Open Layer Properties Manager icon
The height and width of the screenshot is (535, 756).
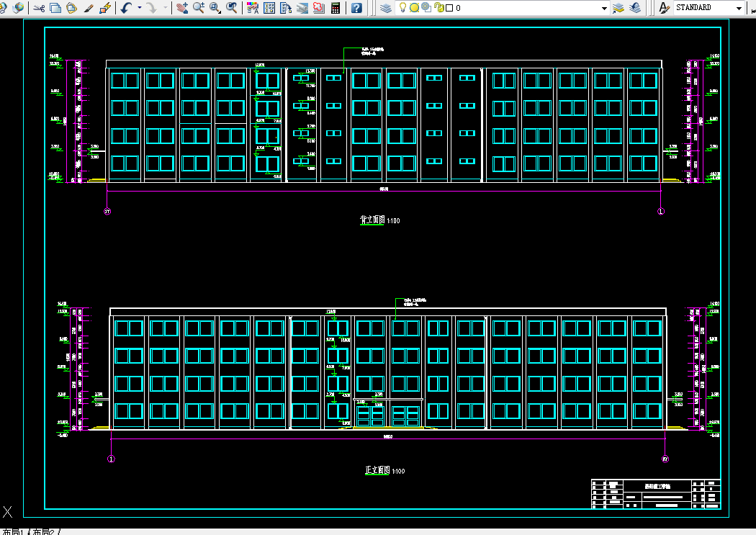tap(386, 8)
